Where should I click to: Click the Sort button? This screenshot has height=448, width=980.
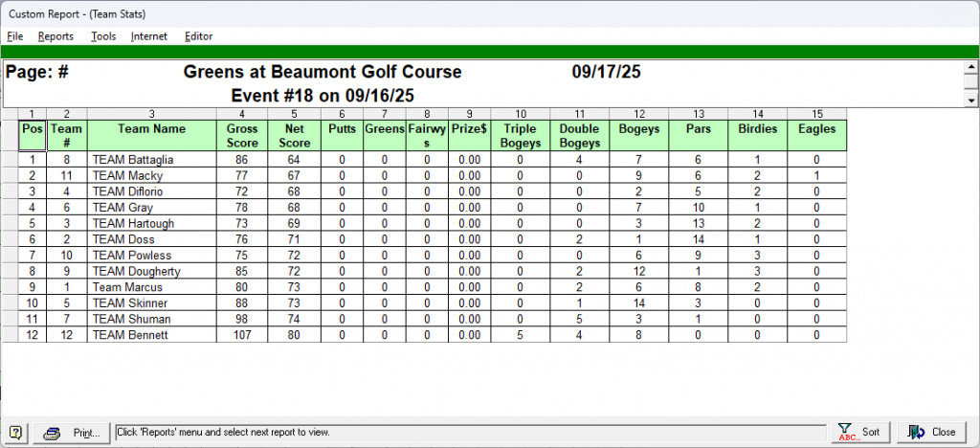pos(859,432)
